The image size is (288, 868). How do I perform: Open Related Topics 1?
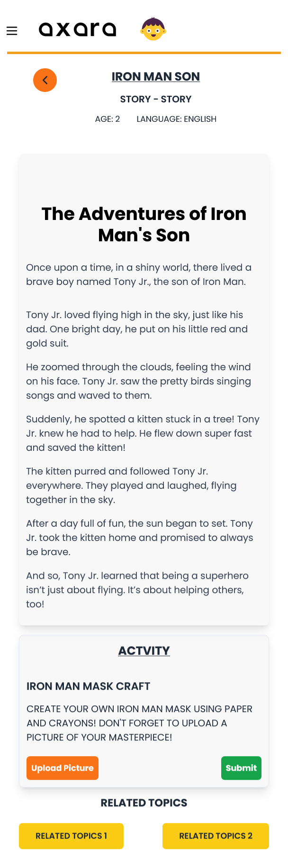(x=71, y=836)
